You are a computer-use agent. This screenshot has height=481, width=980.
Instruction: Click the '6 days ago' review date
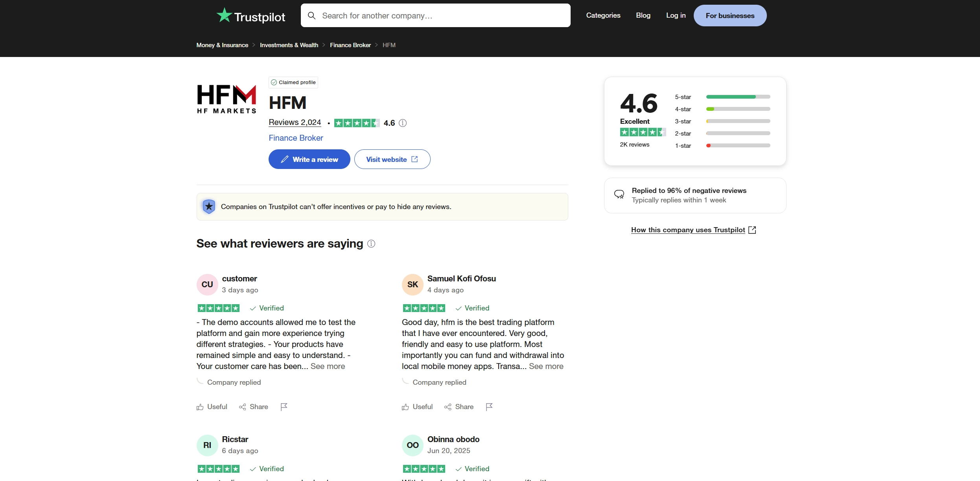[x=240, y=451]
